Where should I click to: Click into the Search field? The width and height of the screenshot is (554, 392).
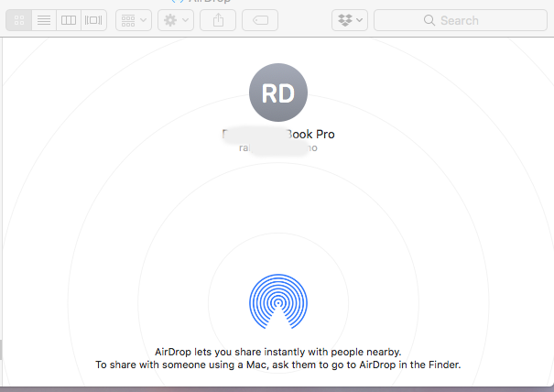[461, 20]
